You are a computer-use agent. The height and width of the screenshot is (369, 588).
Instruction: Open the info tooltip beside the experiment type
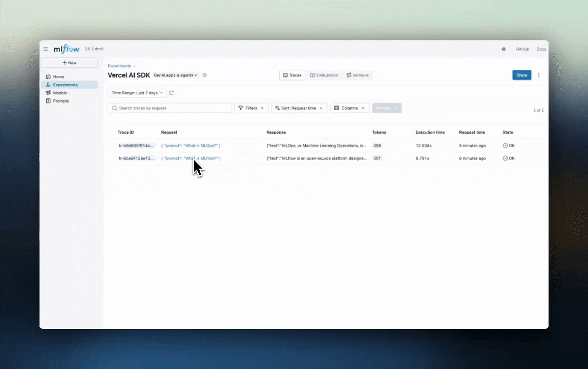coord(204,75)
